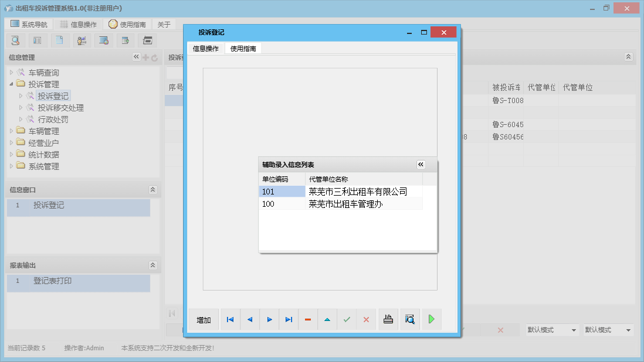
Task: Collapse the 辅助录入信息列表 panel
Action: point(421,165)
